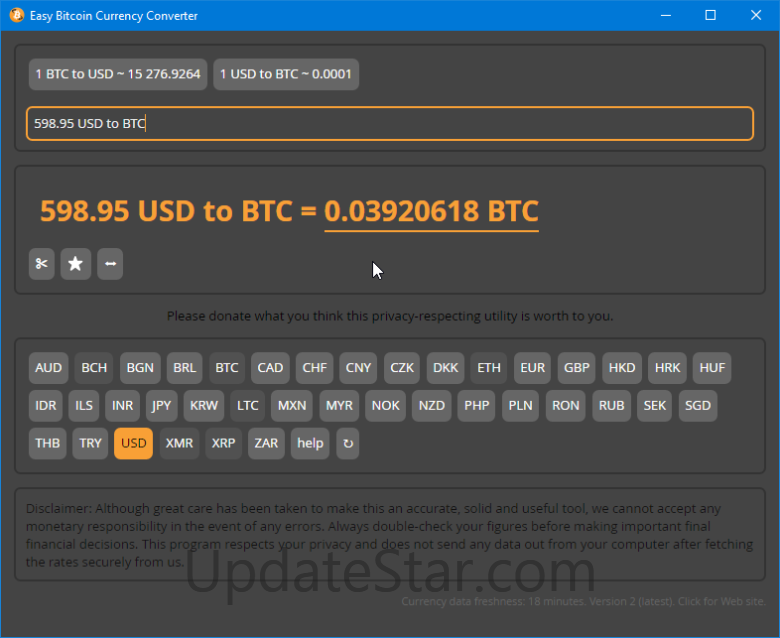This screenshot has width=780, height=638.
Task: Select the DKK currency button
Action: click(446, 368)
